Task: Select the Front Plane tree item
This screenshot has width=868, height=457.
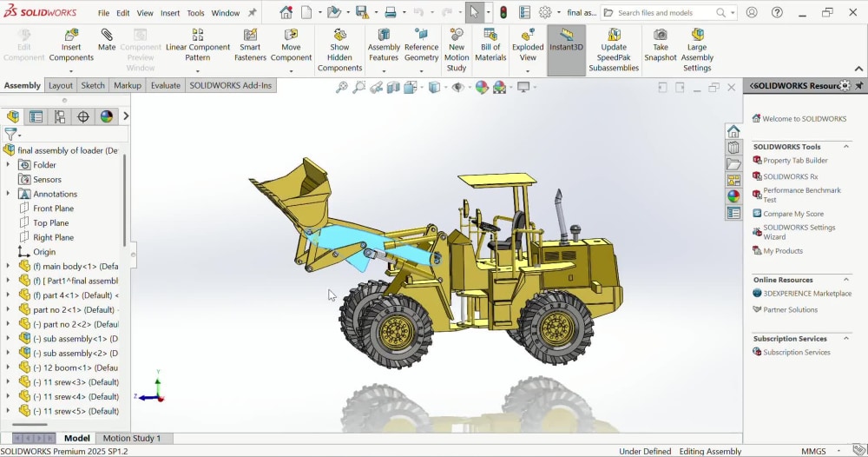Action: pos(53,208)
